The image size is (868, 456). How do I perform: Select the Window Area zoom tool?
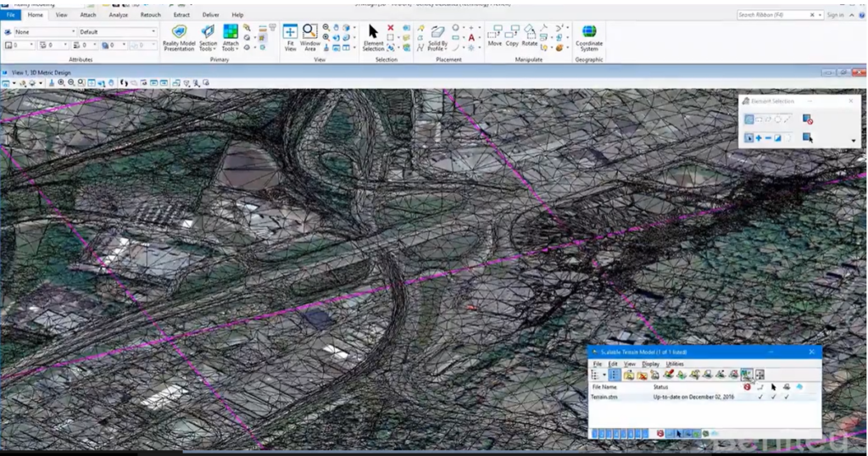pyautogui.click(x=310, y=37)
